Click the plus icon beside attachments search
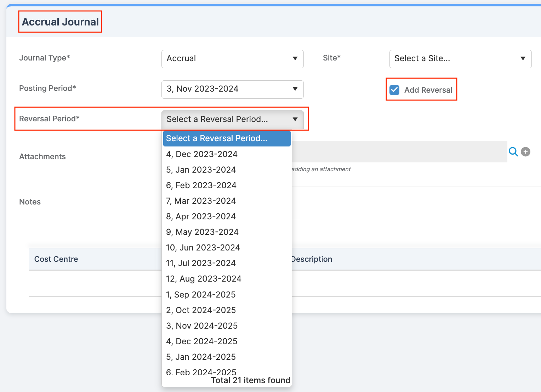Screen dimensions: 541x392 point(525,152)
